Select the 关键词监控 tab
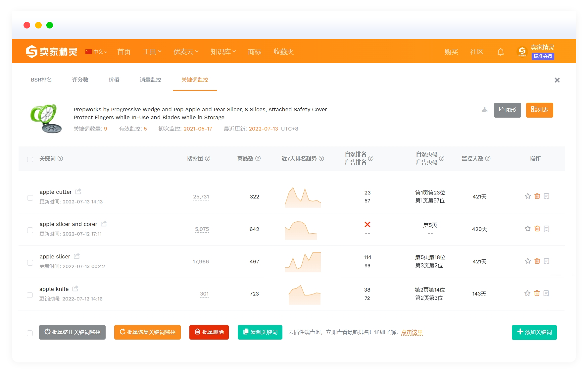 195,80
